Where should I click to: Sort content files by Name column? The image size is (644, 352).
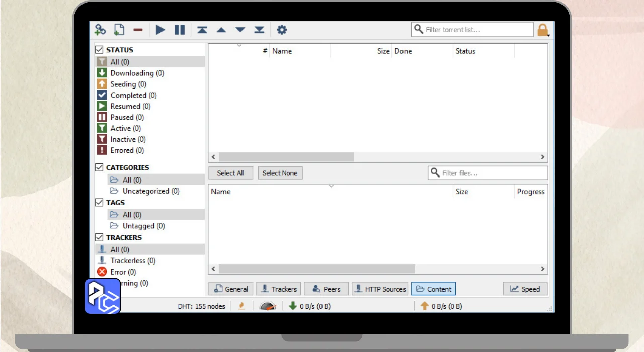(x=331, y=192)
